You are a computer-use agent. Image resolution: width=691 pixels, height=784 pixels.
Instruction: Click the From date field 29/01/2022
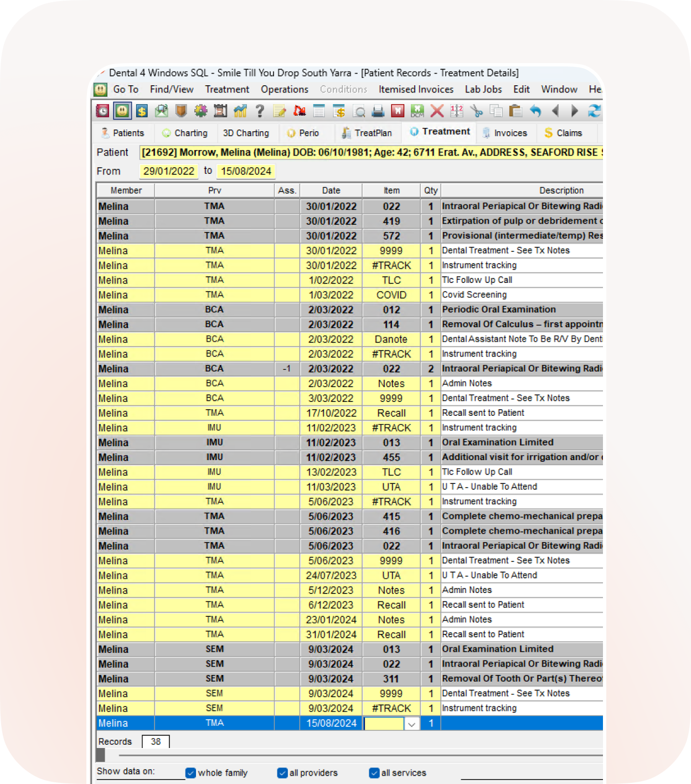coord(169,171)
